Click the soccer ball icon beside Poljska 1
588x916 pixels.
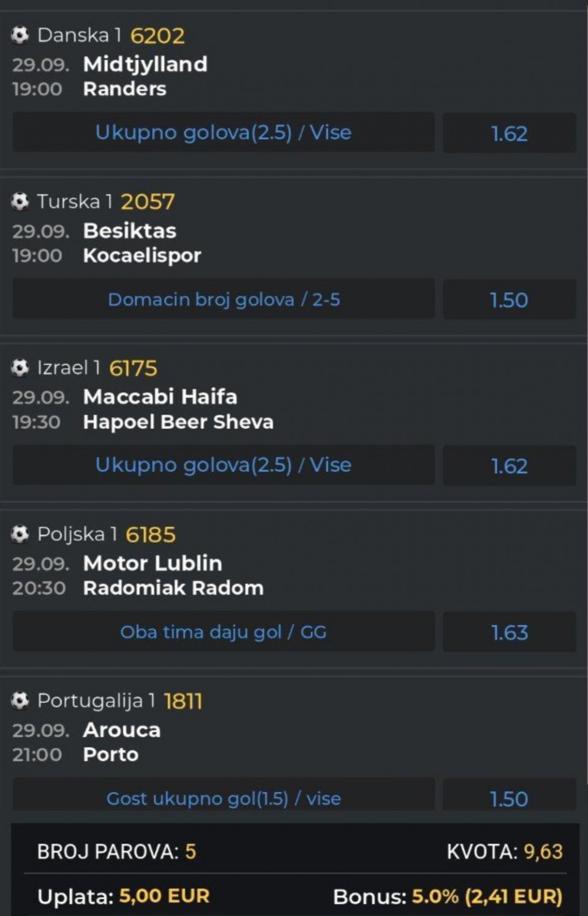point(20,534)
